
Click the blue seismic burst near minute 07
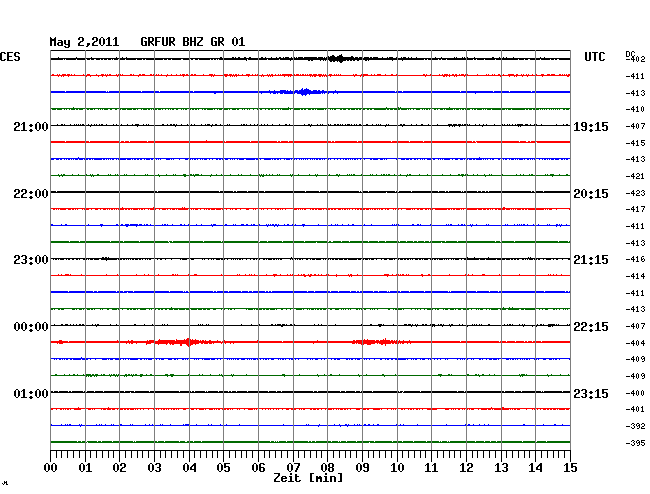pos(304,92)
